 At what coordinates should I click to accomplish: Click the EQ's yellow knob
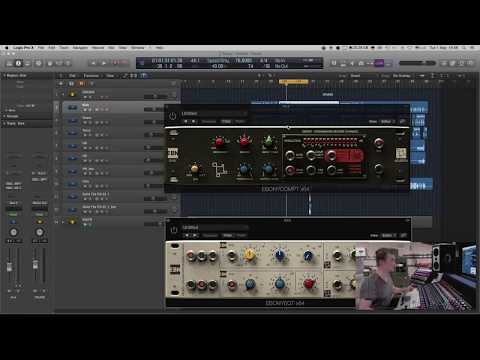point(249,255)
